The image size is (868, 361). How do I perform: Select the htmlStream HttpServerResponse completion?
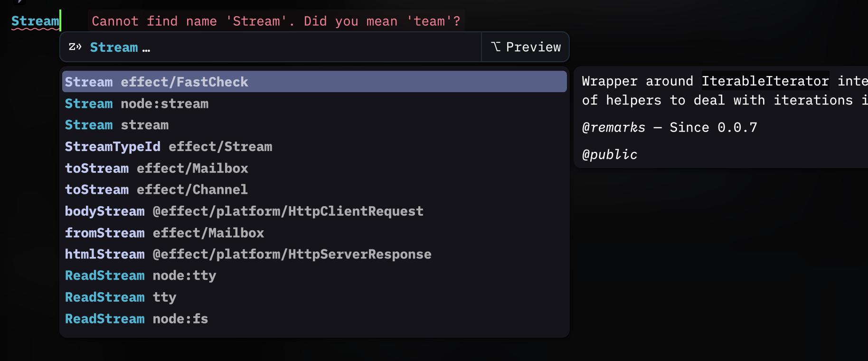pos(248,254)
